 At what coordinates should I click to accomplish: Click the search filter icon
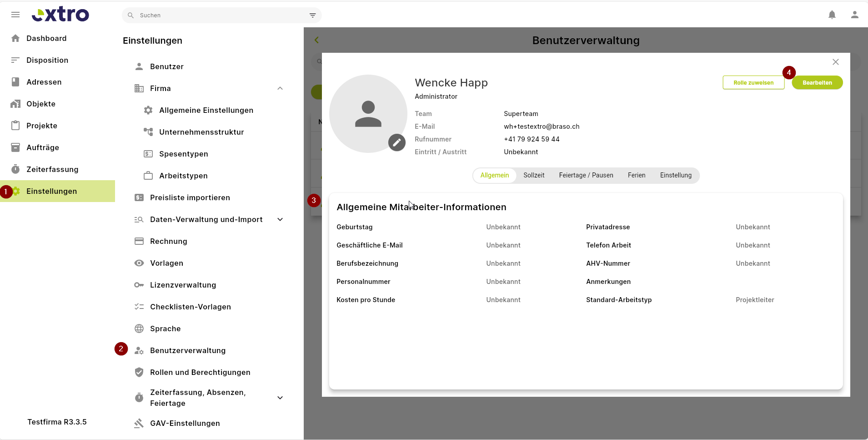(313, 15)
